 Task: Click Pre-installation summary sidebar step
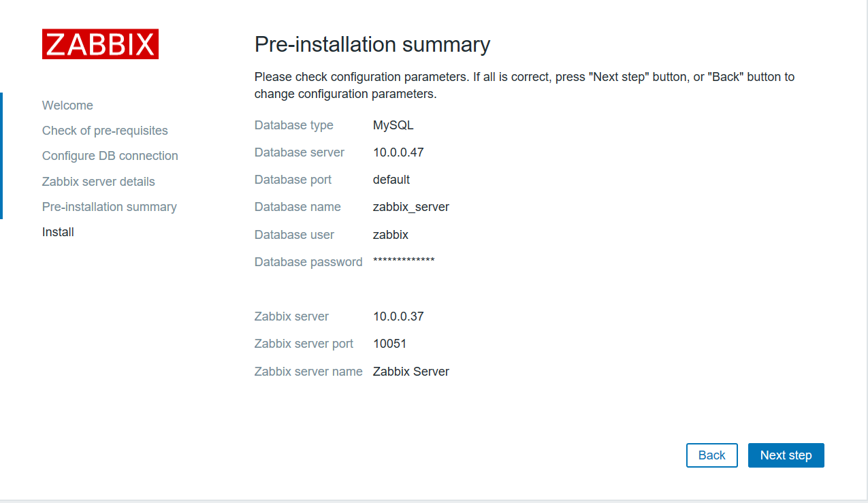pyautogui.click(x=109, y=207)
